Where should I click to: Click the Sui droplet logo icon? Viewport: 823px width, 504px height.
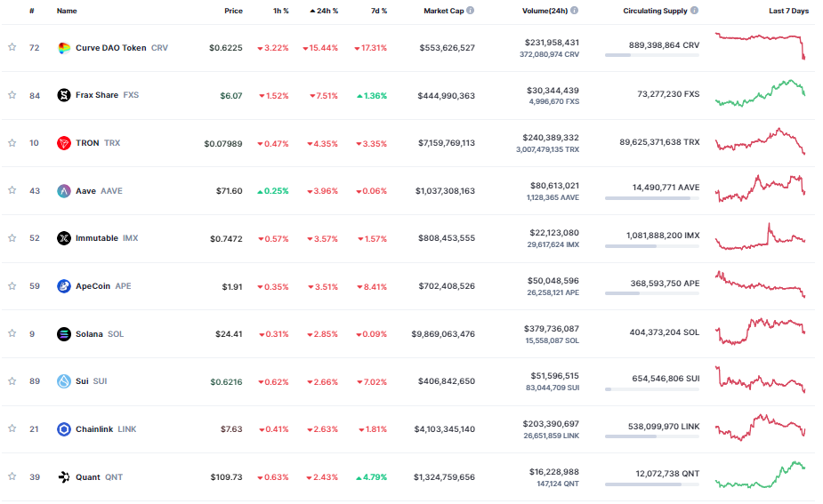tap(63, 381)
